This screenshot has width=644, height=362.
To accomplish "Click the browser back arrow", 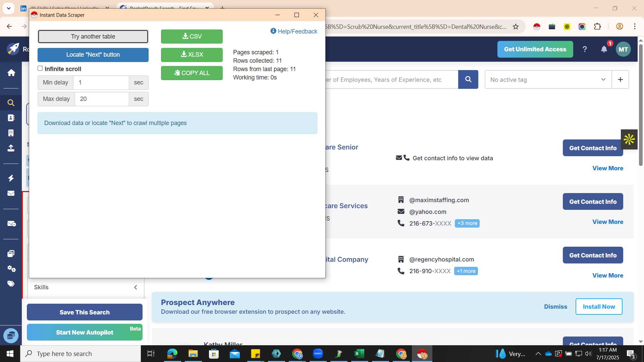I will coord(9,26).
